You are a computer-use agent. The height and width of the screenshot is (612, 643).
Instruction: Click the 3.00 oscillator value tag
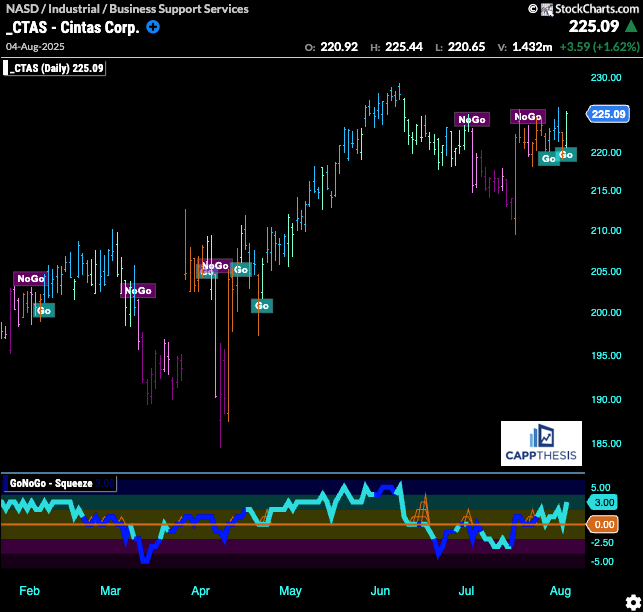coord(603,502)
